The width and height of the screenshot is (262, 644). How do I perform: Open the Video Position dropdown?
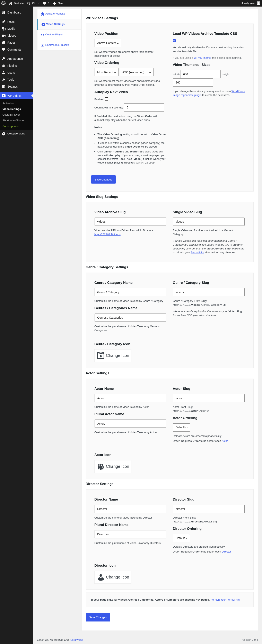click(x=108, y=43)
